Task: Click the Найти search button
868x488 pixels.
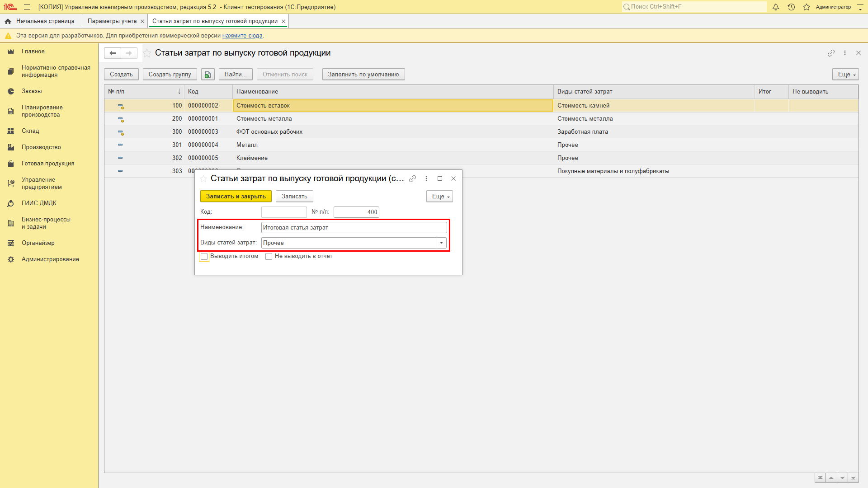Action: point(236,74)
